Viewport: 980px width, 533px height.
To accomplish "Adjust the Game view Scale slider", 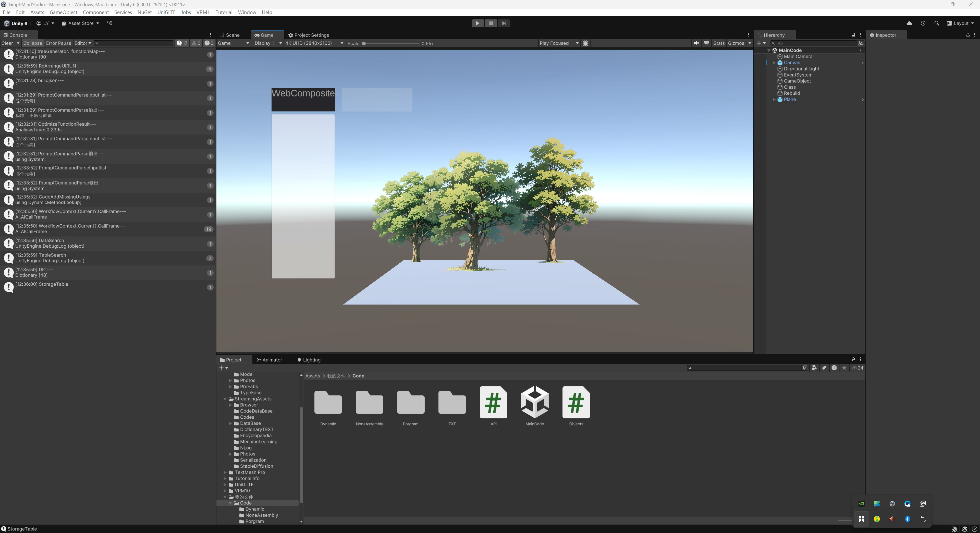I will 364,43.
